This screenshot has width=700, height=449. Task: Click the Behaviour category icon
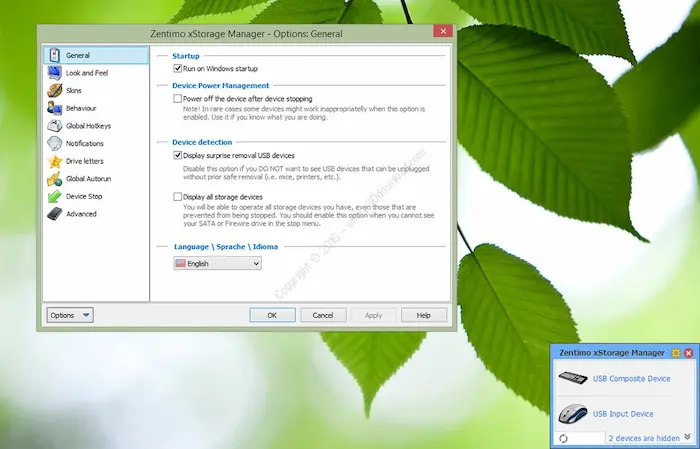coord(54,108)
